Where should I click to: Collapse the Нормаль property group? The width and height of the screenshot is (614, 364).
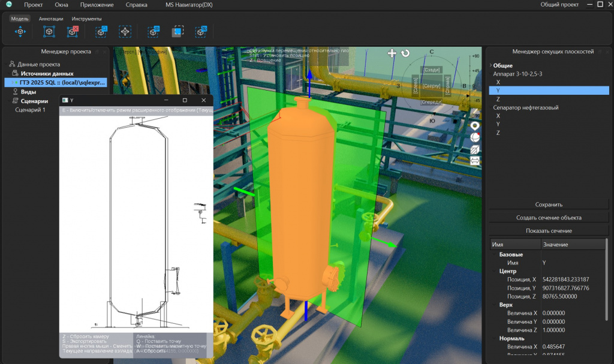(494, 339)
